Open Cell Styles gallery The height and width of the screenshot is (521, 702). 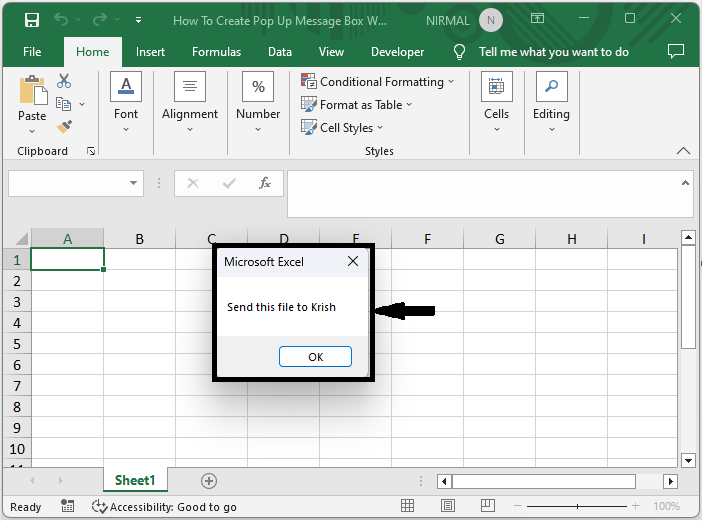pyautogui.click(x=342, y=128)
